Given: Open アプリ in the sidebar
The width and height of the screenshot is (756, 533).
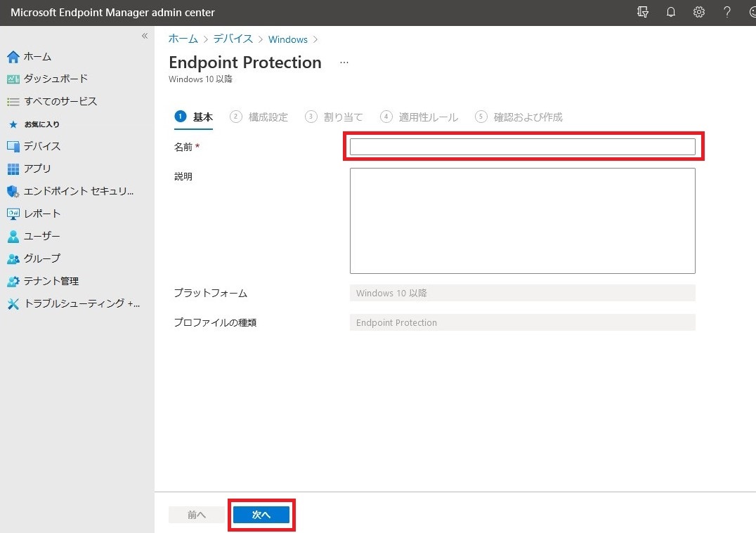Looking at the screenshot, I should point(38,169).
